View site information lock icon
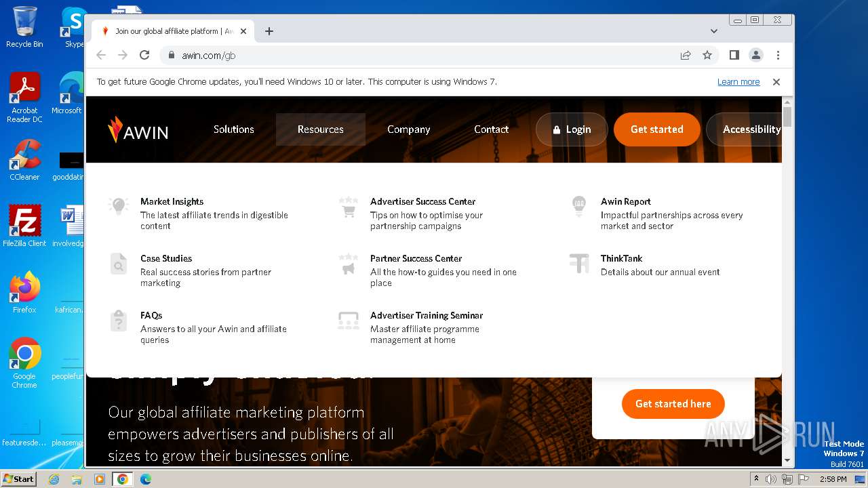The width and height of the screenshot is (868, 488). point(171,56)
